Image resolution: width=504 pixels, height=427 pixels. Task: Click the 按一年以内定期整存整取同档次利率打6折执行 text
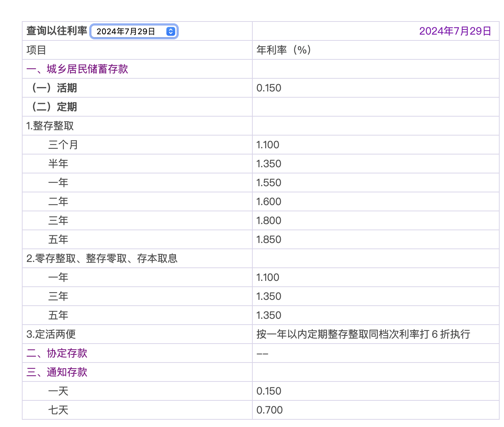tap(363, 334)
